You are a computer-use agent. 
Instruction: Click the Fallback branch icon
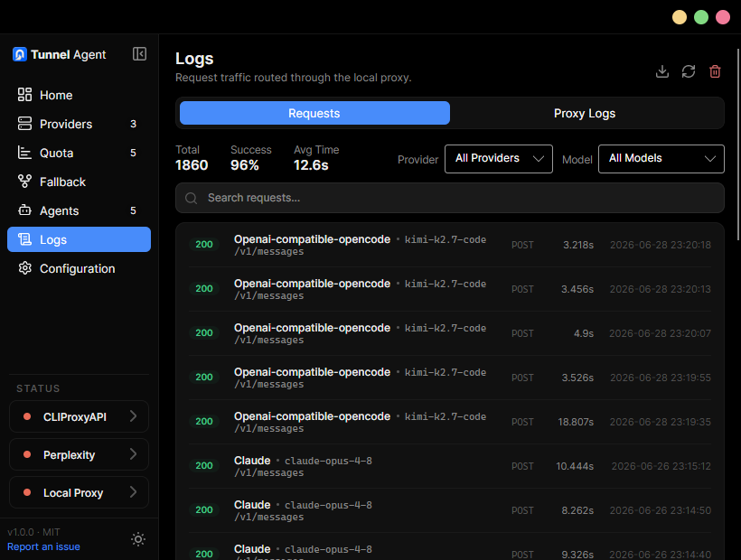[24, 182]
